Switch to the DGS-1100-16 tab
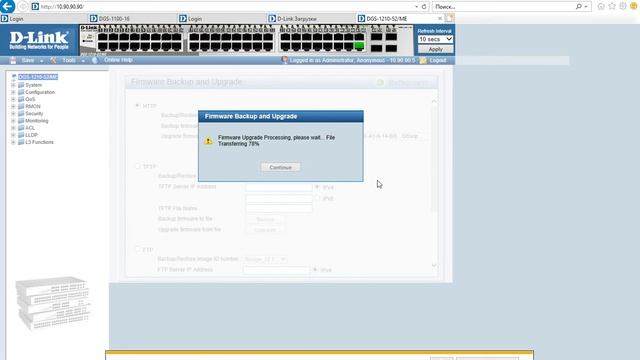 [133, 19]
